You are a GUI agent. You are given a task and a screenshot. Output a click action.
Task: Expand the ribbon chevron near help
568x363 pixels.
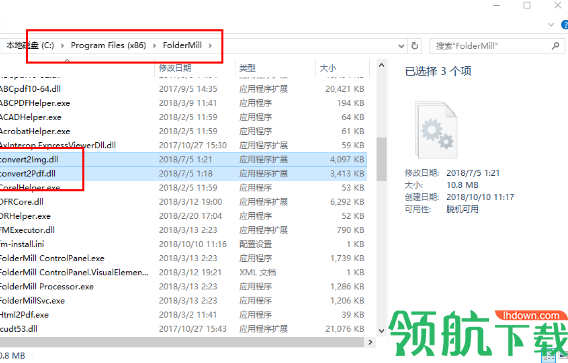click(551, 25)
